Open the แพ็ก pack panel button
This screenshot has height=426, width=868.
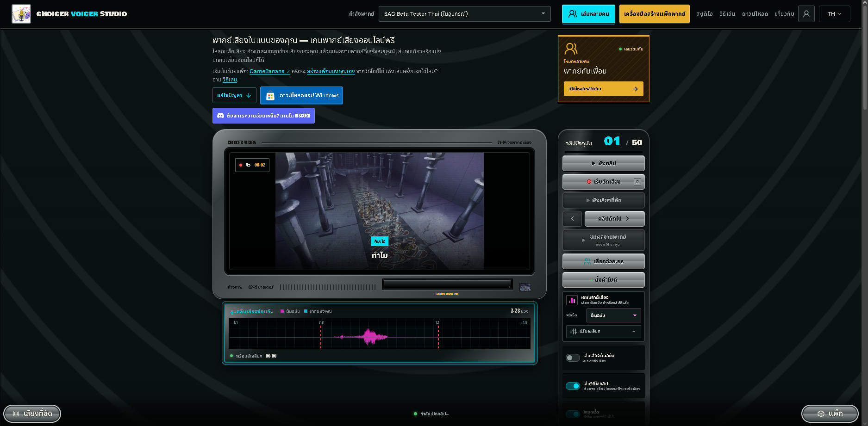(x=830, y=414)
